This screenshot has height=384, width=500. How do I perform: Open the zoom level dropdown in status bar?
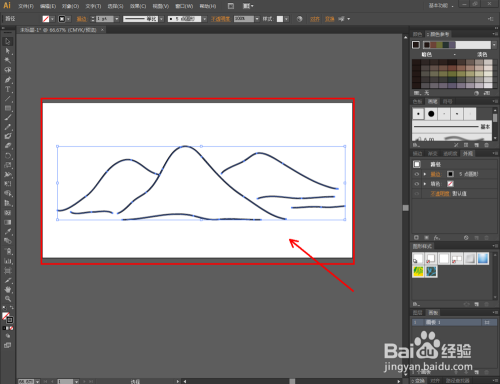pos(38,381)
